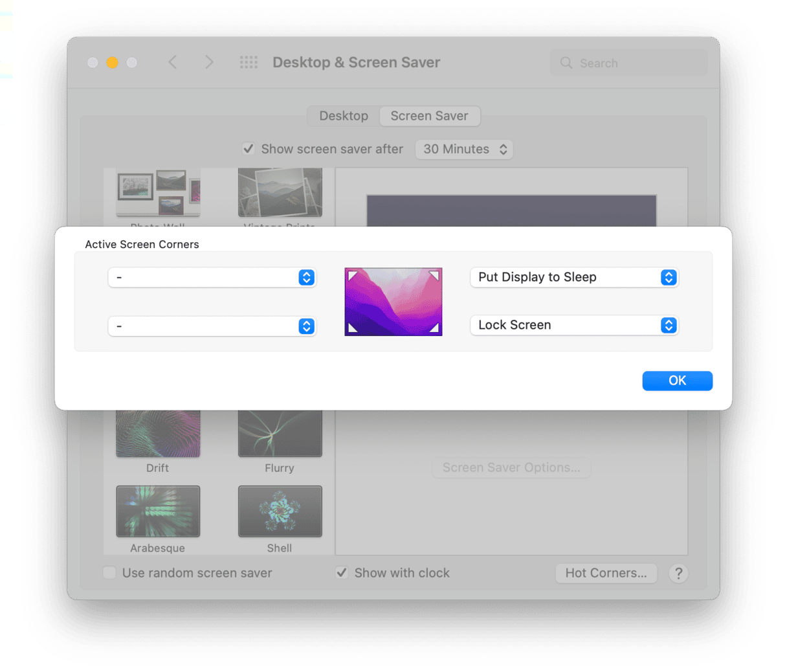The height and width of the screenshot is (672, 787).
Task: Click the help question mark button
Action: pos(678,573)
